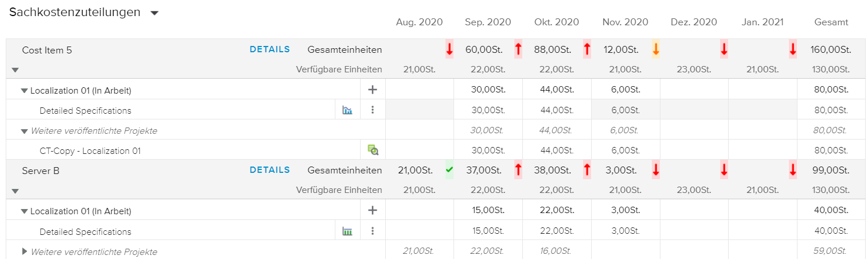Expand Weitere veröffentlichte Projekte under Server B
This screenshot has height=259, width=868.
(24, 252)
